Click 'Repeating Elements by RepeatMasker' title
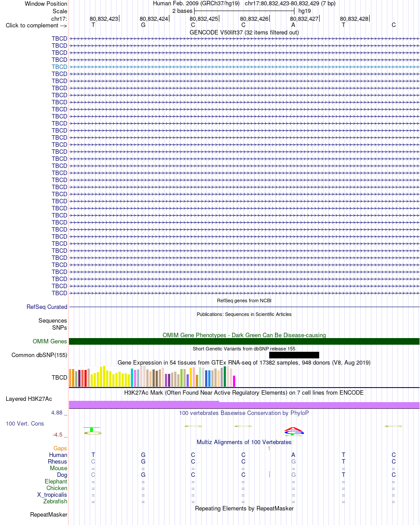The image size is (420, 525). click(244, 509)
